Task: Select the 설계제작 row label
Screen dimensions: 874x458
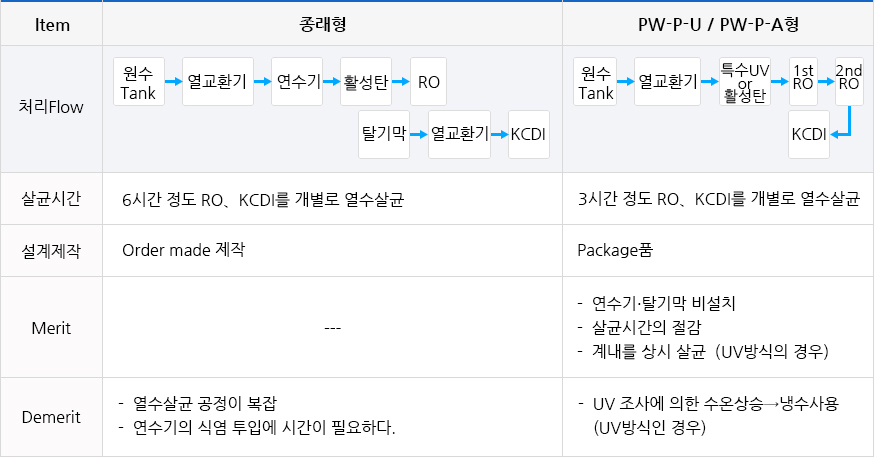Action: (x=51, y=251)
